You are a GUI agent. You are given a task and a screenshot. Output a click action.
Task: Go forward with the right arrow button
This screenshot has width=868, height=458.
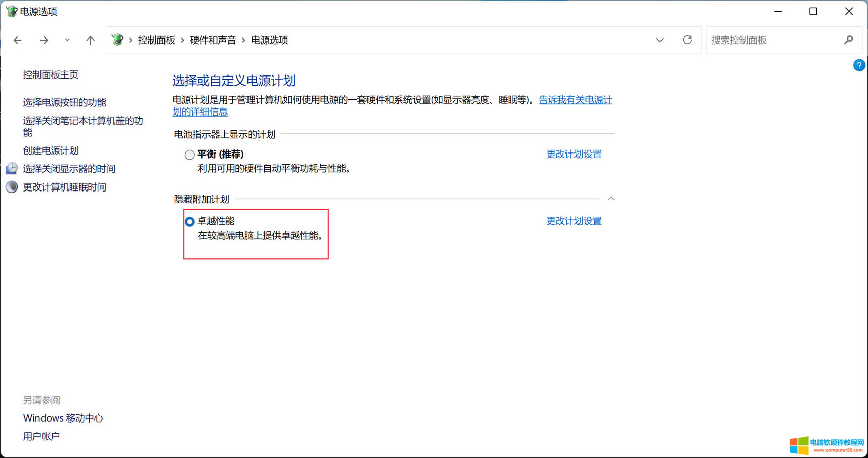click(x=44, y=40)
